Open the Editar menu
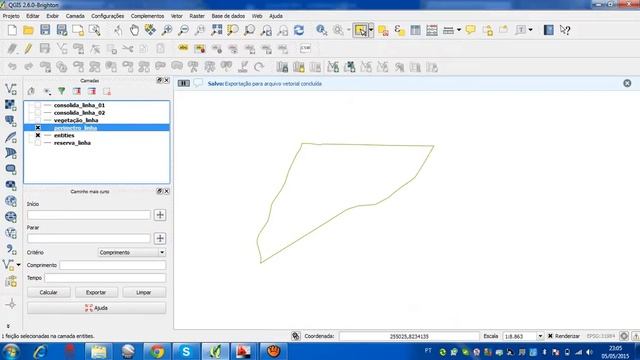The image size is (640, 360). (33, 16)
